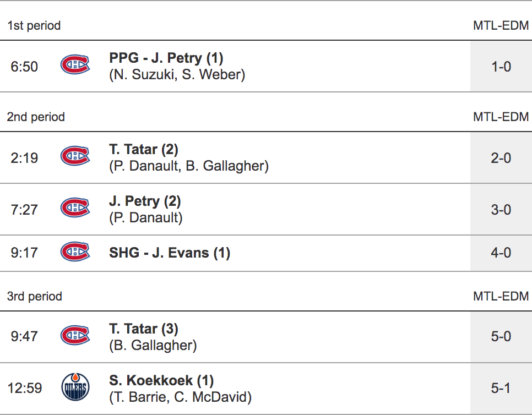This screenshot has height=415, width=532.
Task: Click the 5-1 score cell
Action: [x=501, y=388]
